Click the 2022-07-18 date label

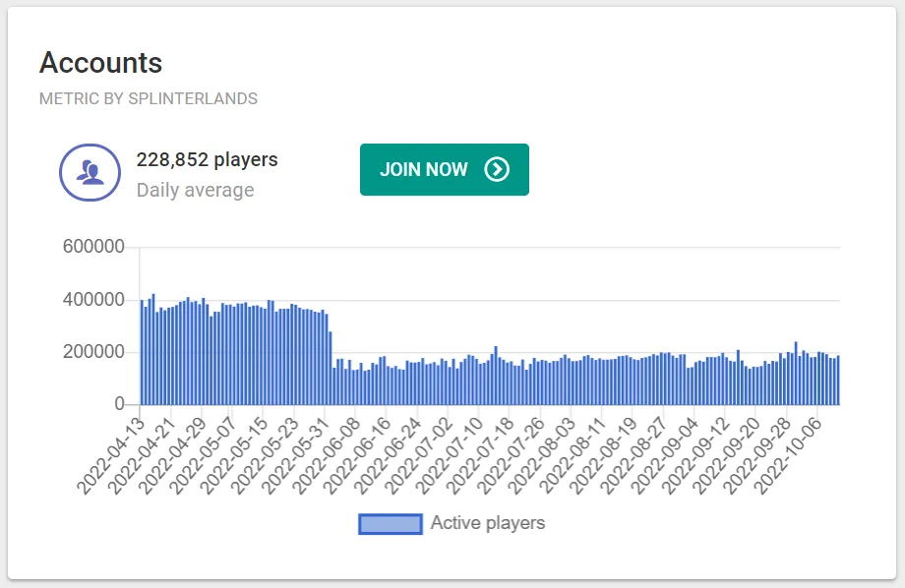coord(479,446)
